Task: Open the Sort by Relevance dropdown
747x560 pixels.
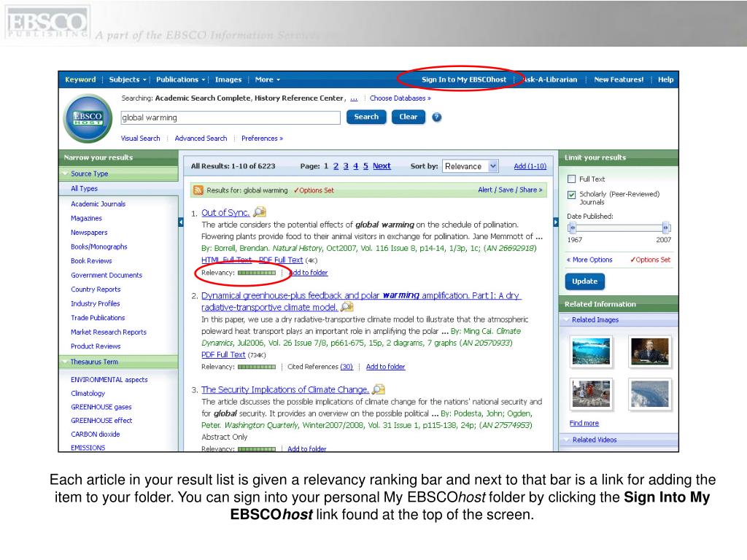Action: (470, 166)
